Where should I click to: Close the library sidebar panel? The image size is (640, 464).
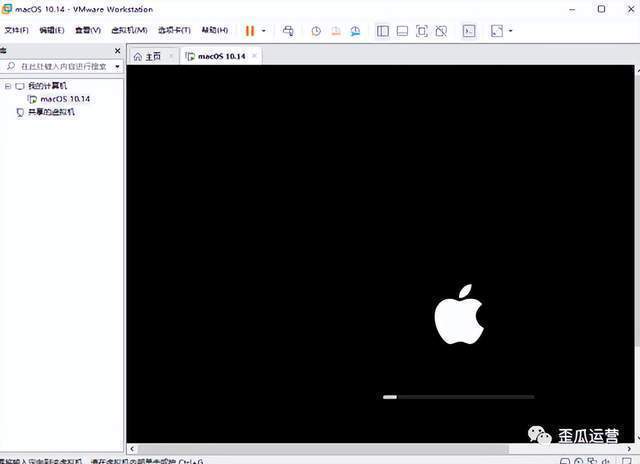point(118,51)
